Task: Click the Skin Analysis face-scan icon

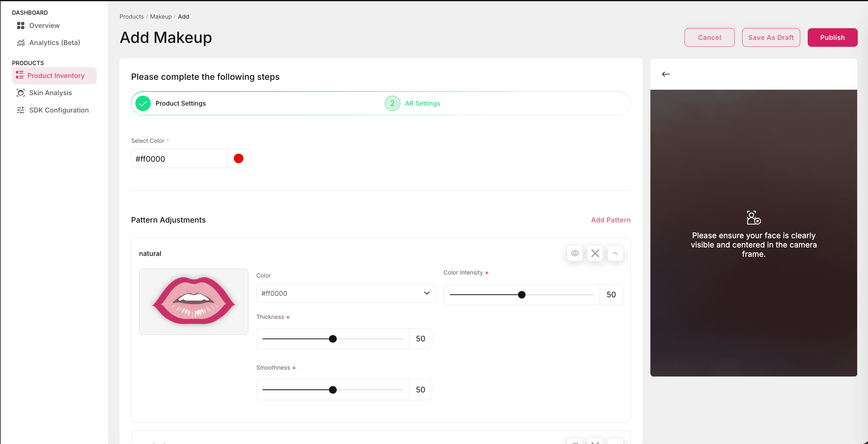Action: 20,93
